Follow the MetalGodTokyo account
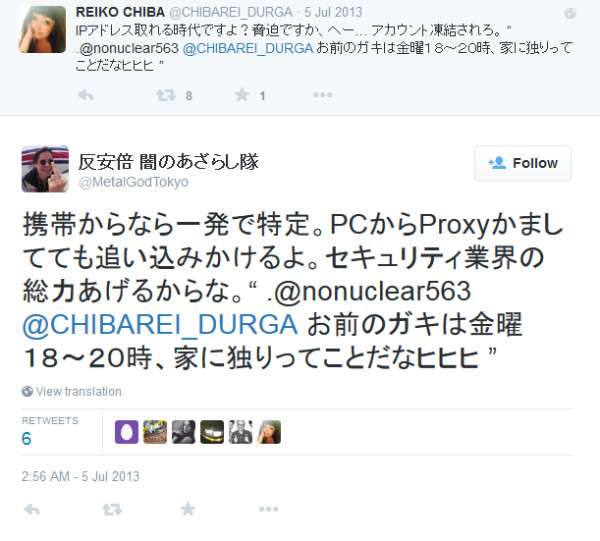 [x=523, y=163]
